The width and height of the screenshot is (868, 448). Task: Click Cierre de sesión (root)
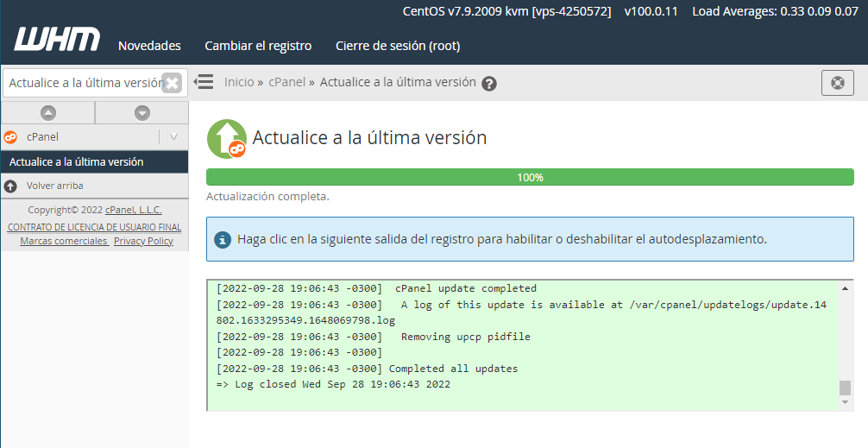click(x=398, y=46)
